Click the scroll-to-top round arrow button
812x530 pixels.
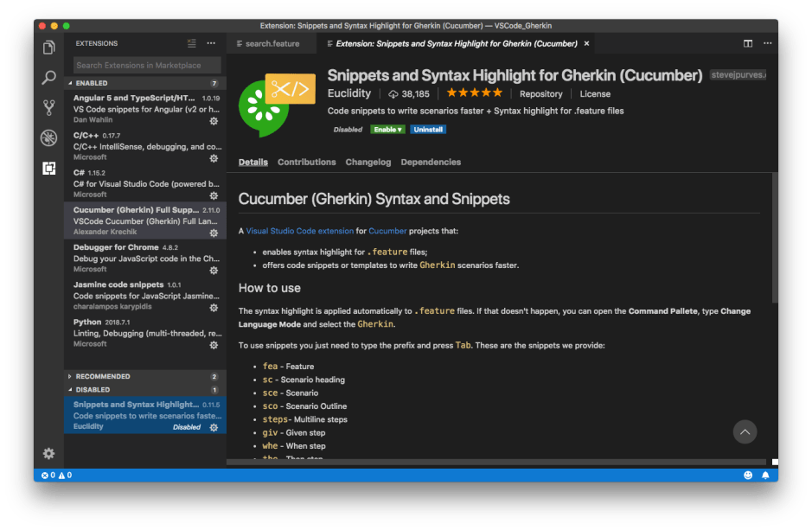745,431
